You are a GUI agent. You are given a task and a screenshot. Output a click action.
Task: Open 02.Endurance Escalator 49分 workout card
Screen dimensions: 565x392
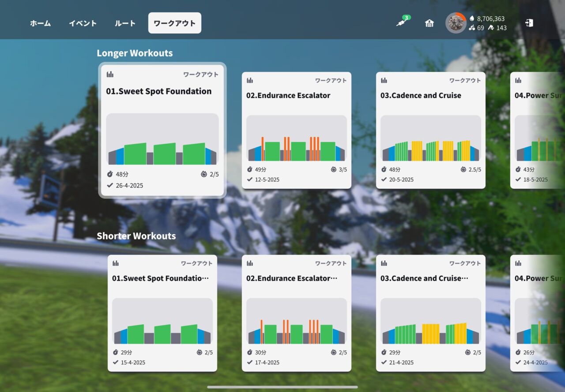pyautogui.click(x=297, y=131)
